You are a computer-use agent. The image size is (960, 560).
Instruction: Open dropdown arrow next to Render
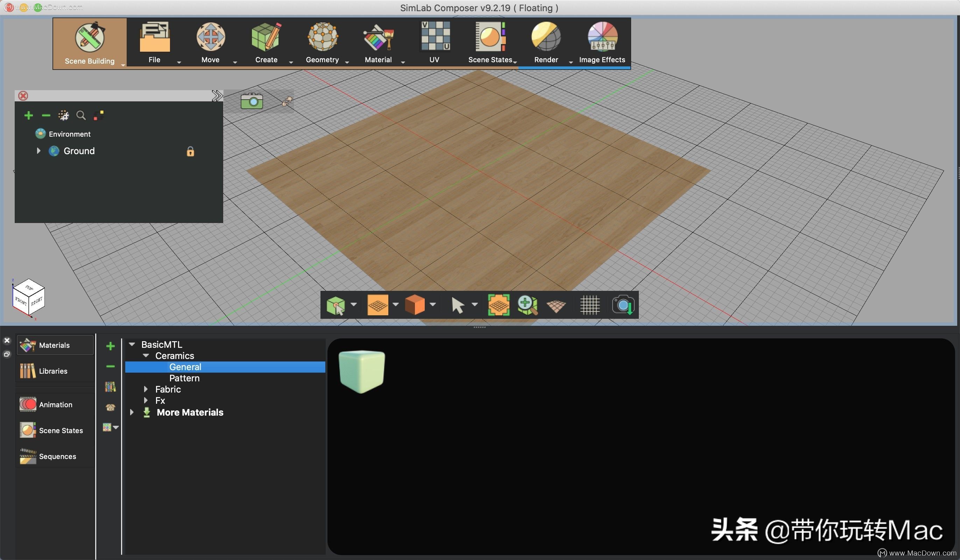click(571, 62)
